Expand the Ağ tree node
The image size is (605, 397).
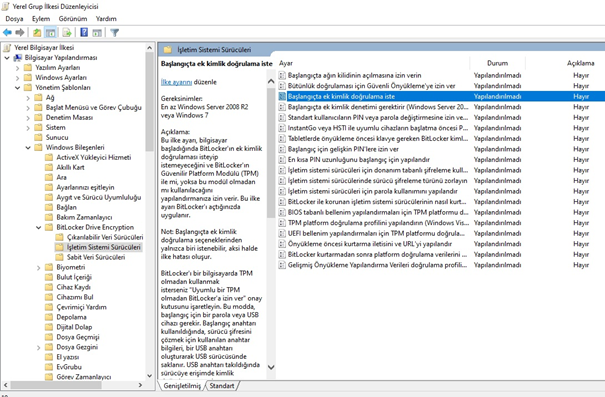coord(28,98)
